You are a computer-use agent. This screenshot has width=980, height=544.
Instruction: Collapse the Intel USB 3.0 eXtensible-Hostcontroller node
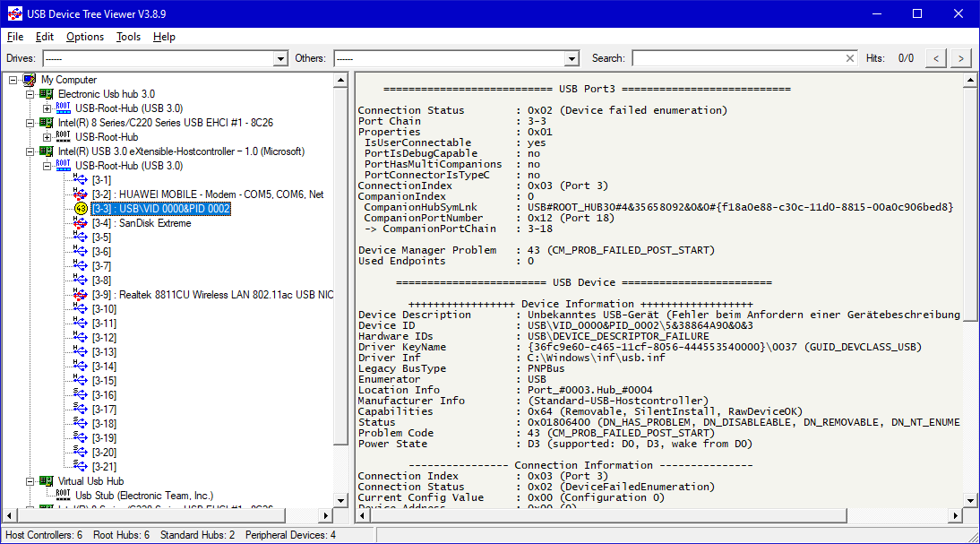[x=30, y=151]
